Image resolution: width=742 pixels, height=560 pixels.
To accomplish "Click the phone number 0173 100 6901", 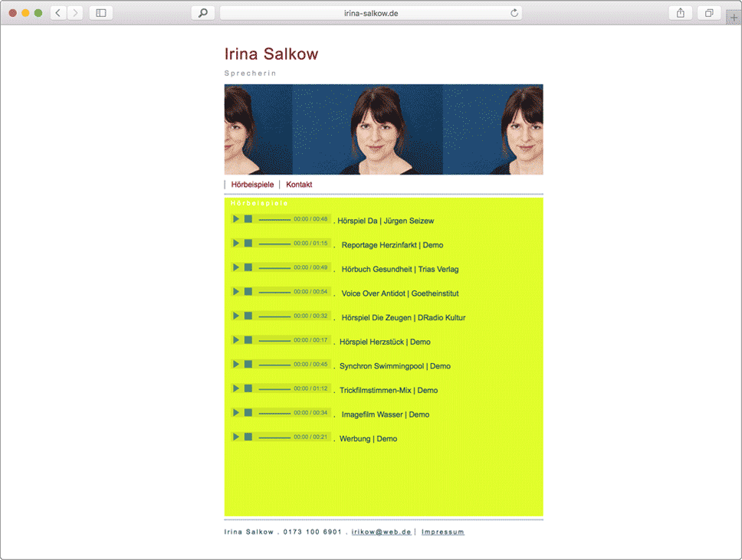I will (312, 532).
